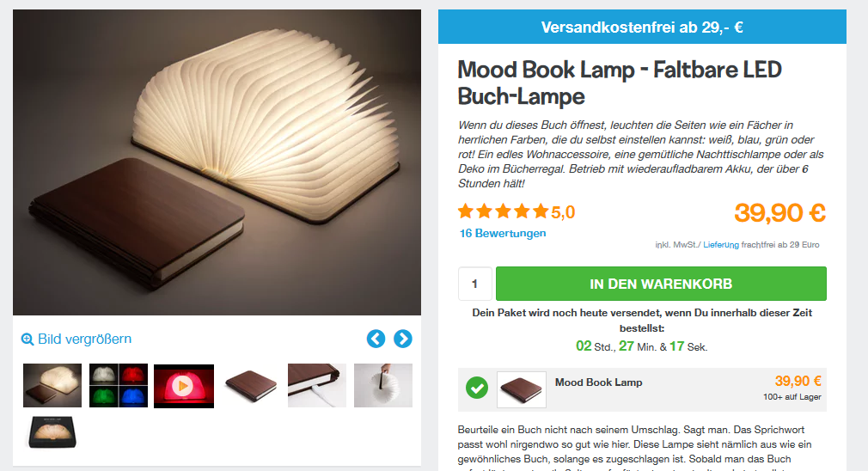Click the main product image of book lamp

(217, 162)
